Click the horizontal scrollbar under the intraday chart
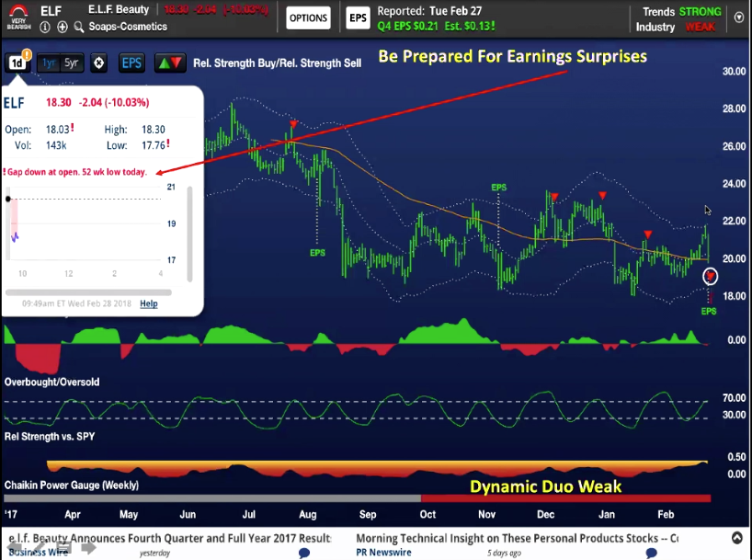This screenshot has width=752, height=560. click(89, 292)
